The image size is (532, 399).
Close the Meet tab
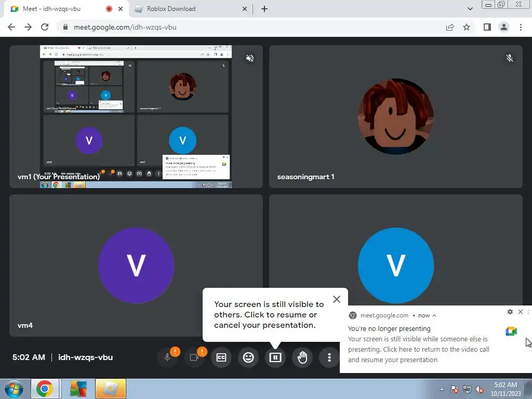[x=121, y=9]
